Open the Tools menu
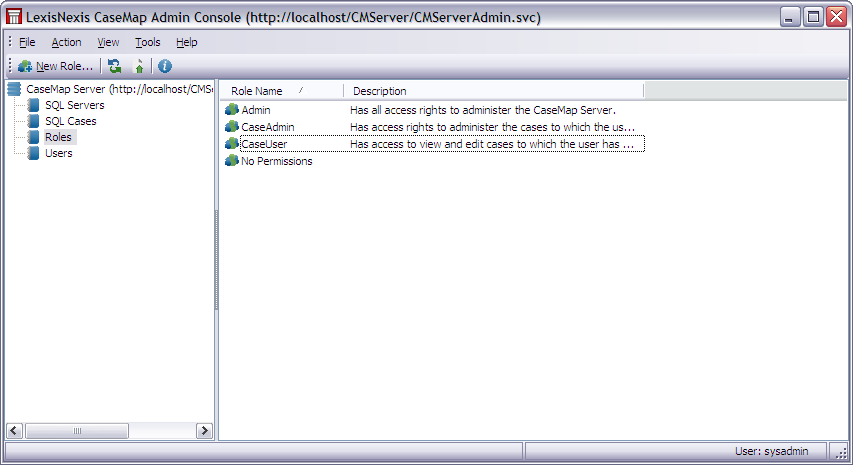The image size is (853, 465). (x=147, y=42)
